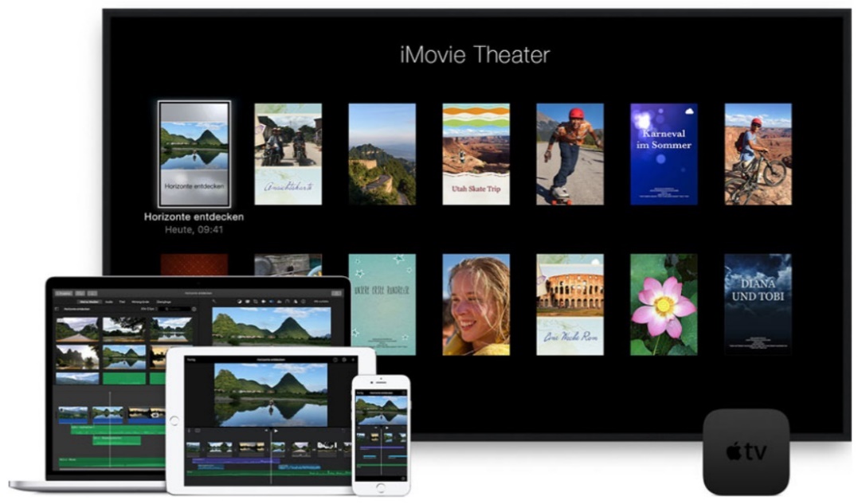Open the clip filter icon on MacBook toolbar
The image size is (858, 504).
[296, 302]
